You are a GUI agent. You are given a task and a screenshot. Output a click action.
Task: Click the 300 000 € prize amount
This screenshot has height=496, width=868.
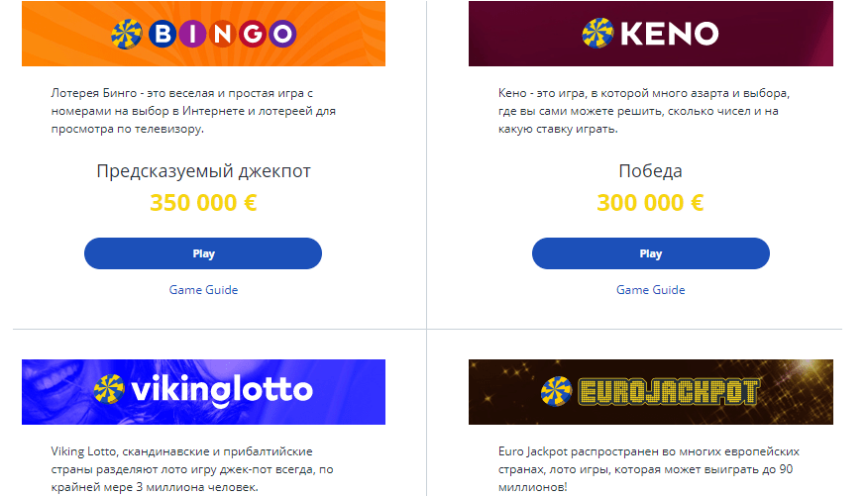pos(650,204)
